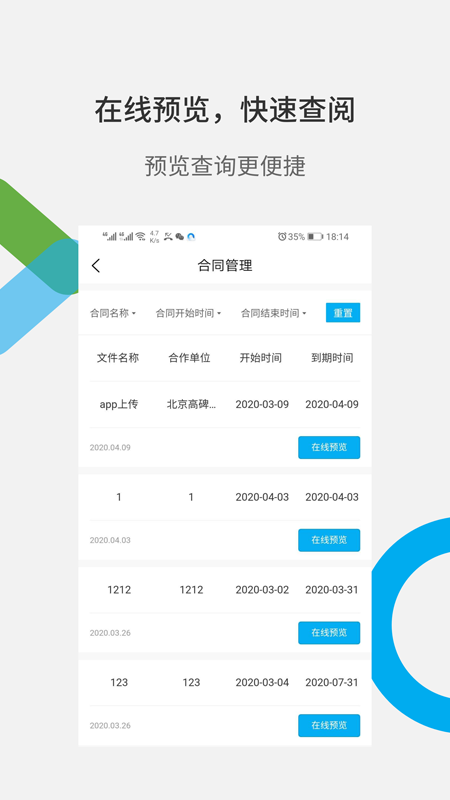This screenshot has width=450, height=800.
Task: Click 在线预览 for the 1212 contract
Action: pyautogui.click(x=329, y=633)
